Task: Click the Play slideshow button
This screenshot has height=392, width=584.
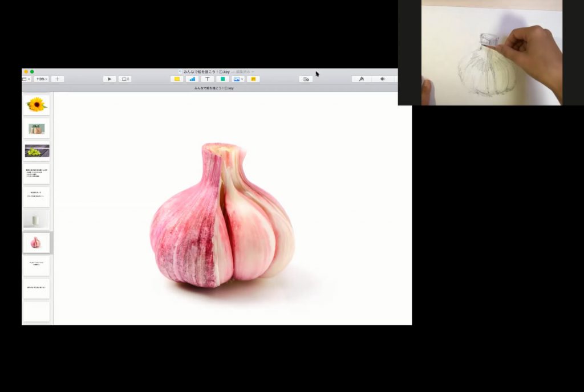Action: [109, 79]
